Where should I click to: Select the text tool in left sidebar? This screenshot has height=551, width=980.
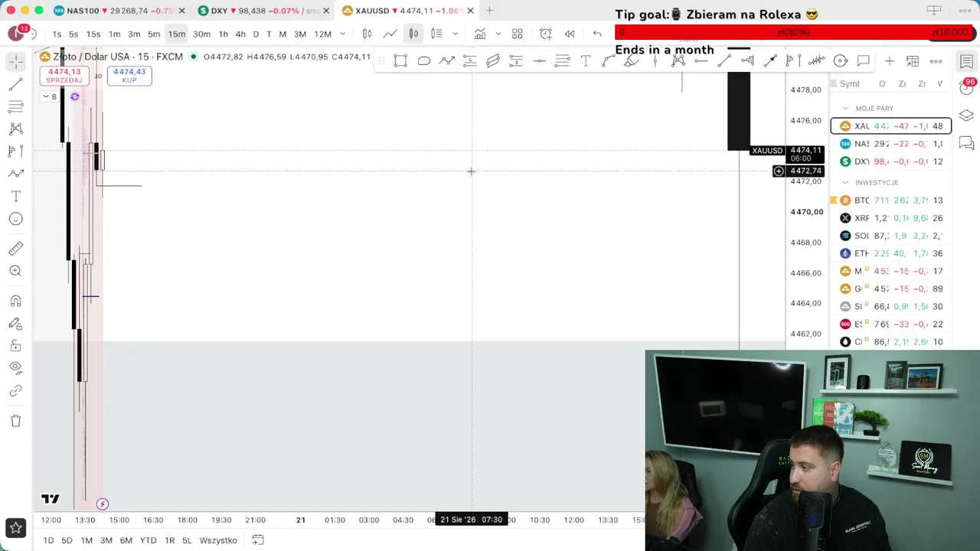[x=16, y=197]
